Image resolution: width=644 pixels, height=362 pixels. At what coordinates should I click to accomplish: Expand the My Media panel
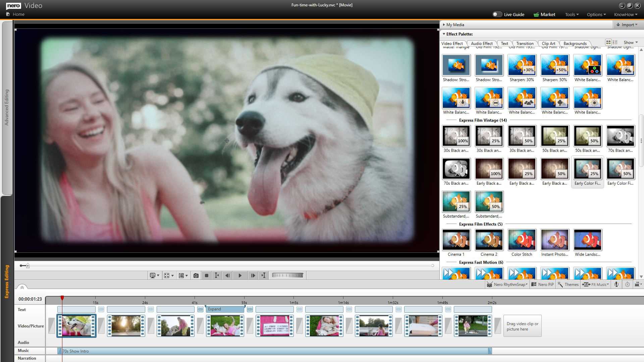click(x=455, y=25)
